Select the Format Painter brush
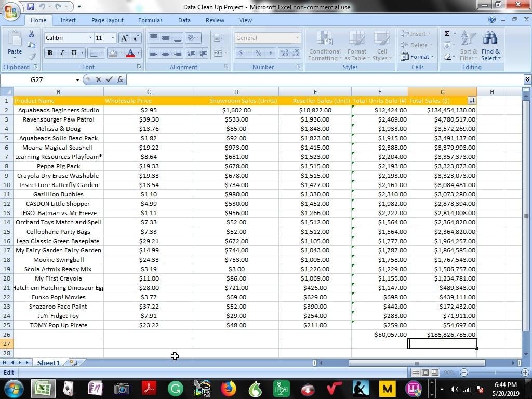 32,56
